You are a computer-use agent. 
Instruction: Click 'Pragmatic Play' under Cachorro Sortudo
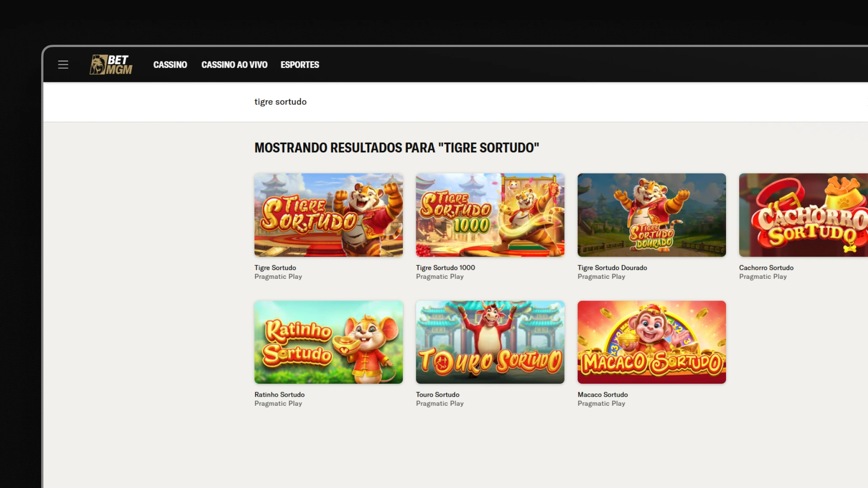click(x=763, y=277)
